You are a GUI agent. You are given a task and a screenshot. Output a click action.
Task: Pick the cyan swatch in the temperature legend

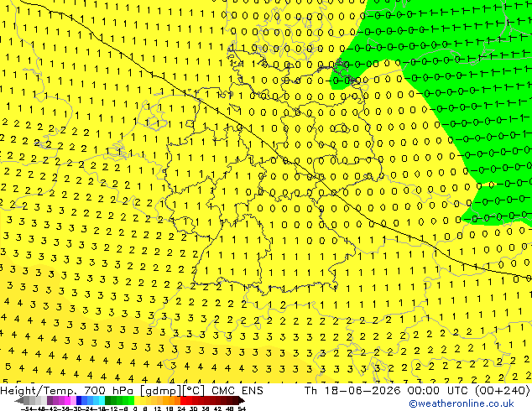[x=102, y=401]
